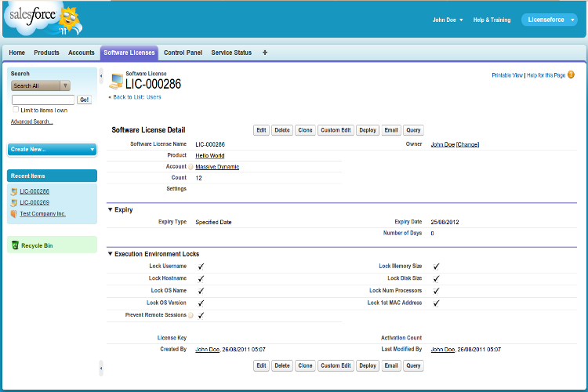Open Products tab
588x392 pixels.
pyautogui.click(x=46, y=53)
